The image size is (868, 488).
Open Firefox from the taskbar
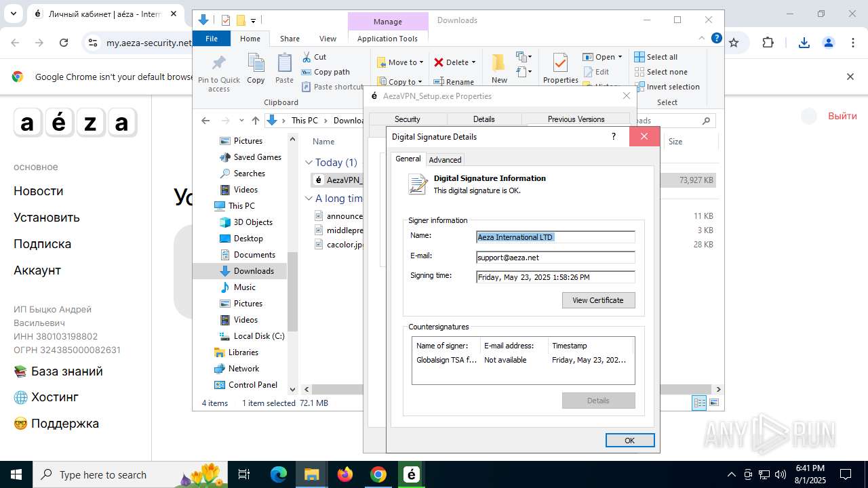tap(345, 474)
